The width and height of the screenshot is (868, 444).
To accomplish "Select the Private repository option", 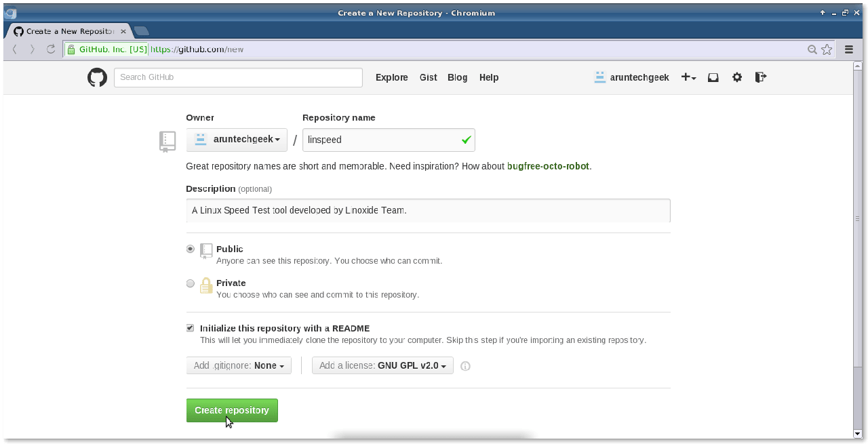I will (191, 283).
